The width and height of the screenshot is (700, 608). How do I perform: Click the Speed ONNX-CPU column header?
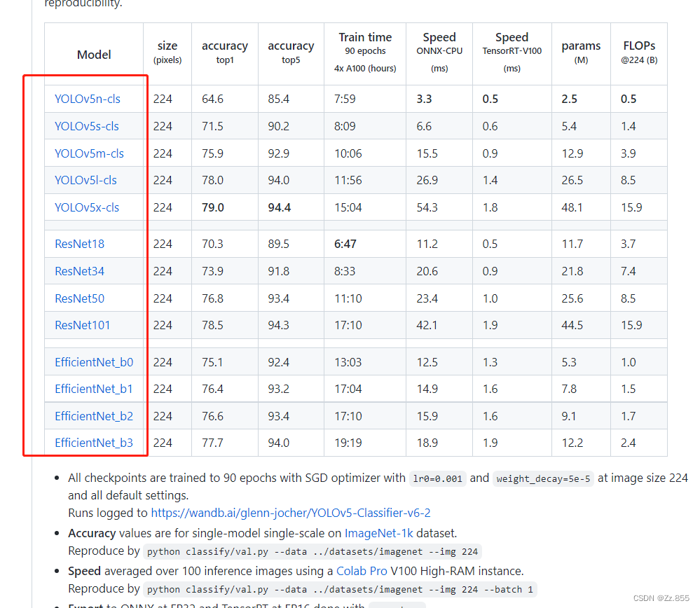pyautogui.click(x=439, y=53)
